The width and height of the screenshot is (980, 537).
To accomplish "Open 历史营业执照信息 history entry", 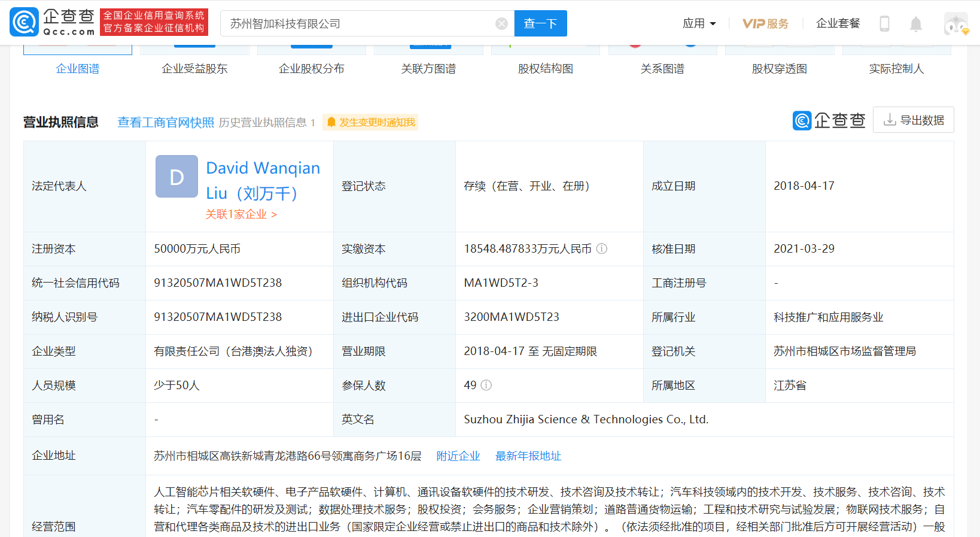I will [266, 123].
